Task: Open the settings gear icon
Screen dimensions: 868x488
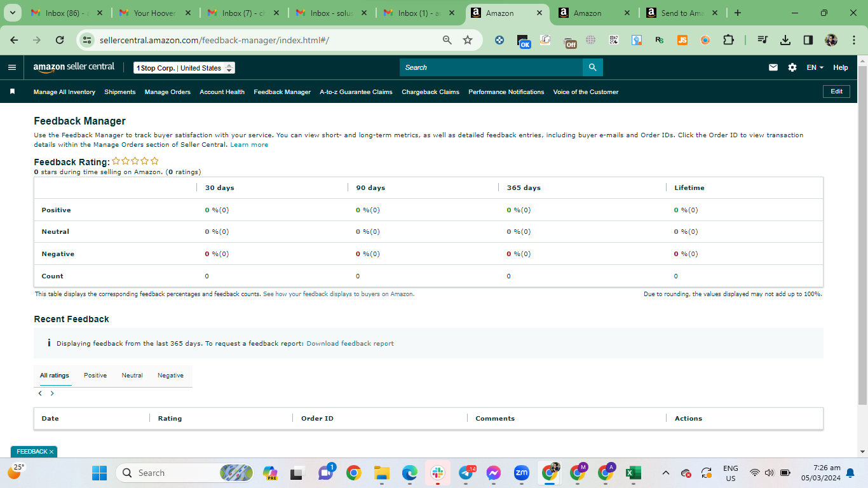Action: coord(792,67)
